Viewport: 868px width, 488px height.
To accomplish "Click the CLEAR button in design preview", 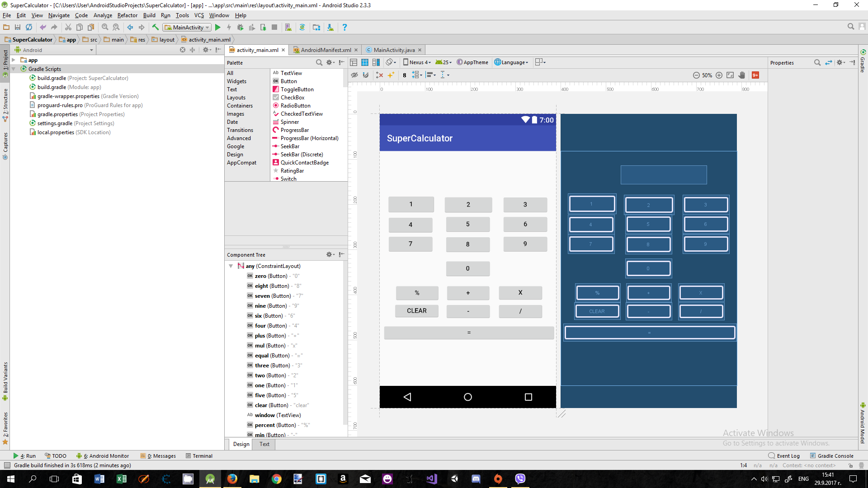I will [416, 311].
